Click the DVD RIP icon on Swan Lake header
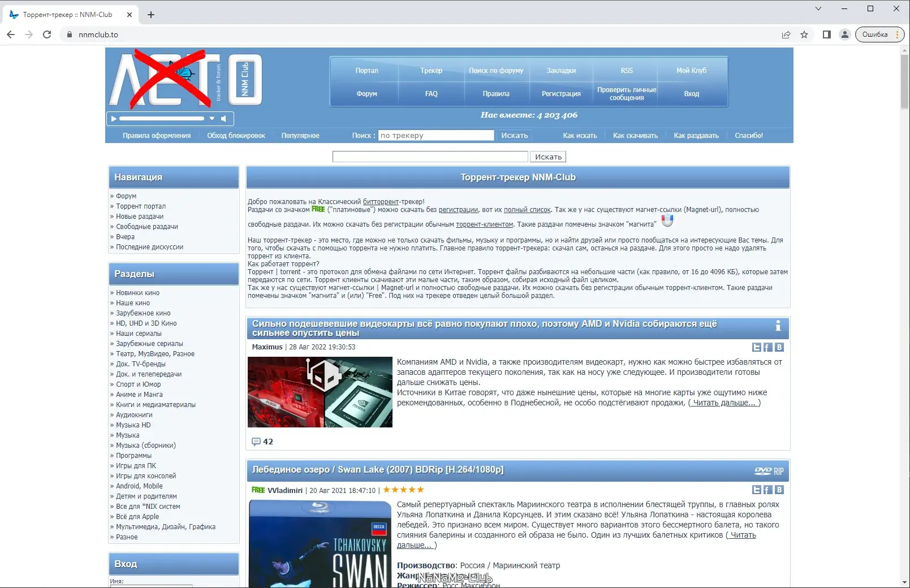Viewport: 910px width, 588px height. [769, 471]
